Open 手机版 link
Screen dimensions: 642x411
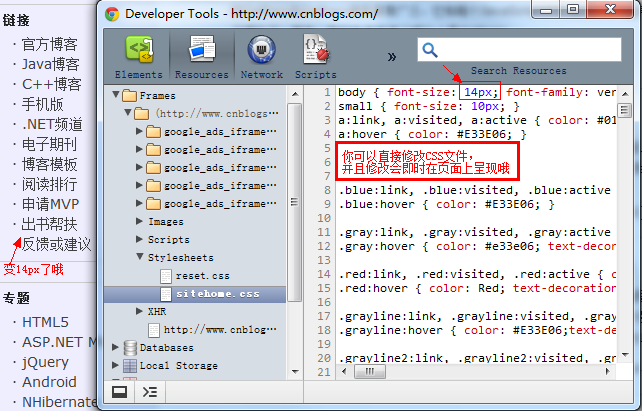click(43, 104)
